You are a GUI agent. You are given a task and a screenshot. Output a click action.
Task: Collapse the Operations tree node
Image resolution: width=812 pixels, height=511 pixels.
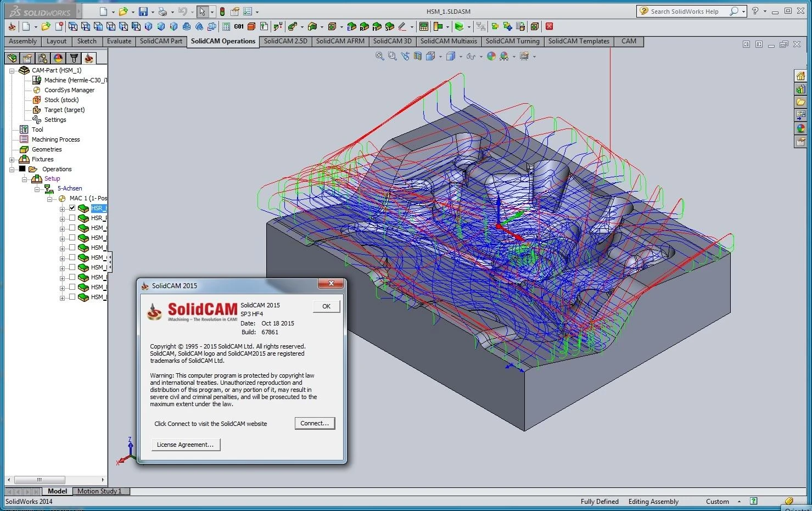[12, 169]
